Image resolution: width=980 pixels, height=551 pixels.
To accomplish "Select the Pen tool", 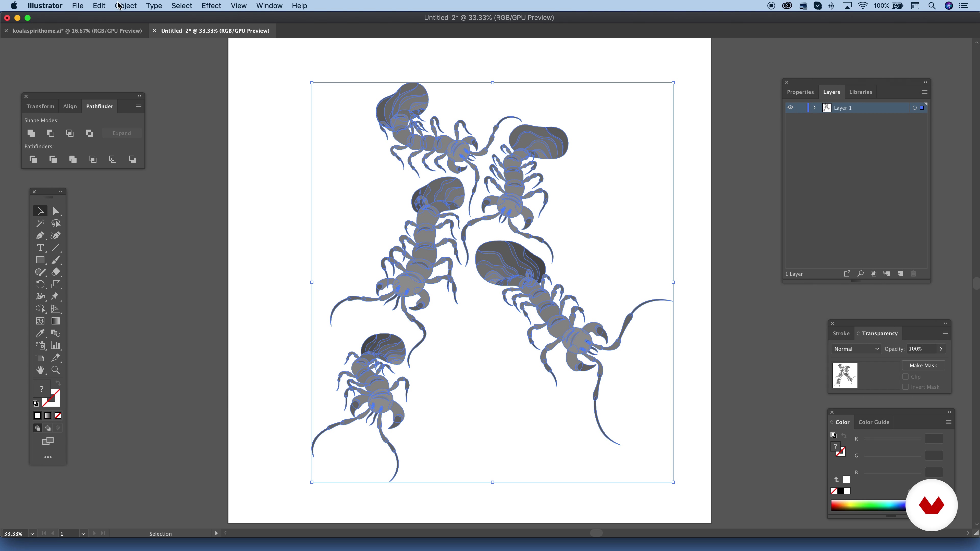I will pos(40,235).
